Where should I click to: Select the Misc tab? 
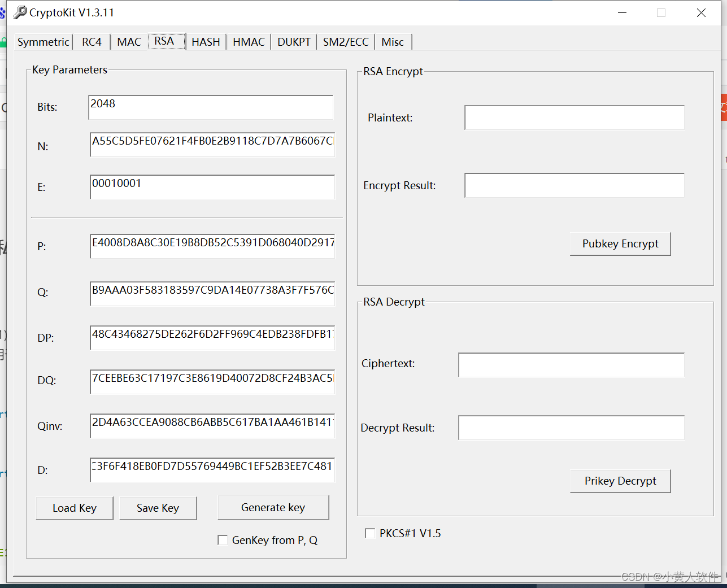click(393, 42)
